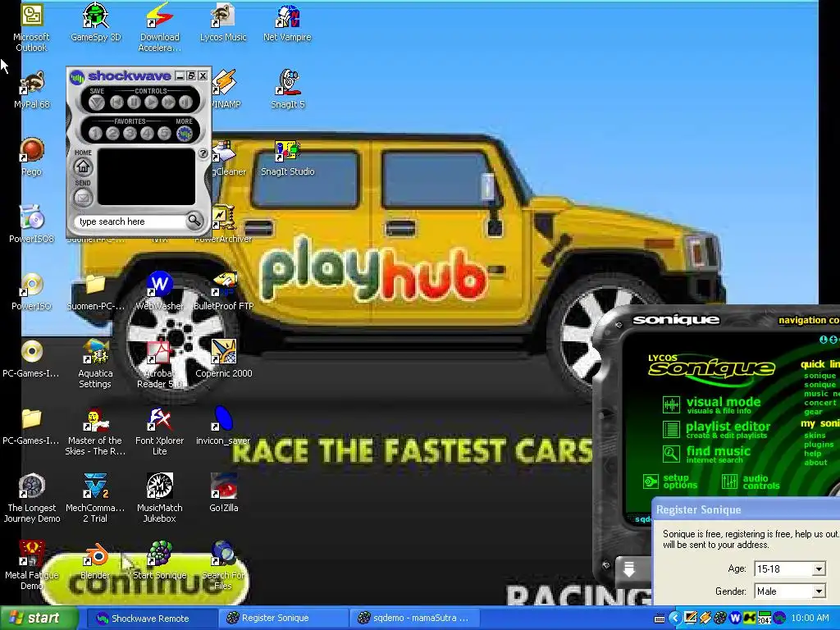Open the 'gear' quick link in Sonique
Screen dimensions: 840x630
(x=813, y=412)
